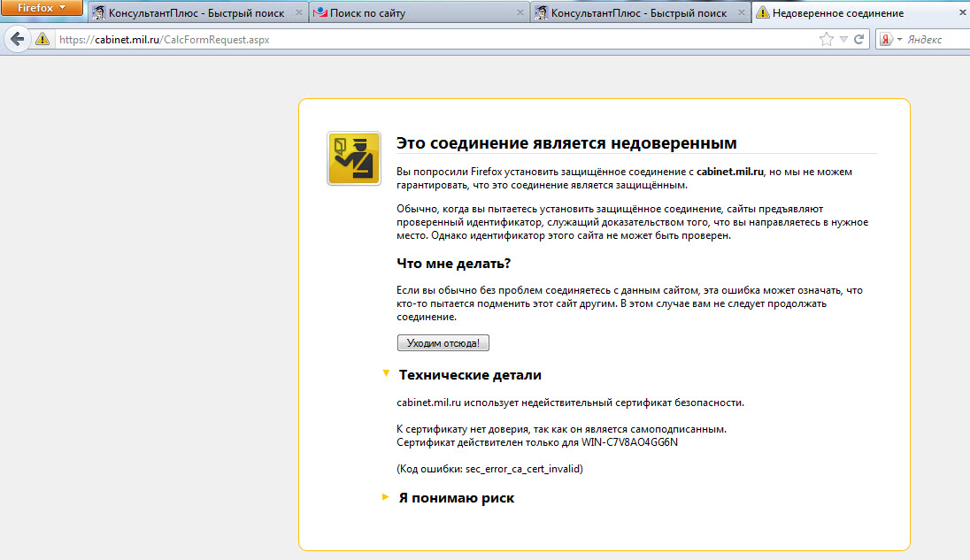Image resolution: width=970 pixels, height=560 pixels.
Task: Close the first КонсультантПлюс tab
Action: [x=299, y=12]
